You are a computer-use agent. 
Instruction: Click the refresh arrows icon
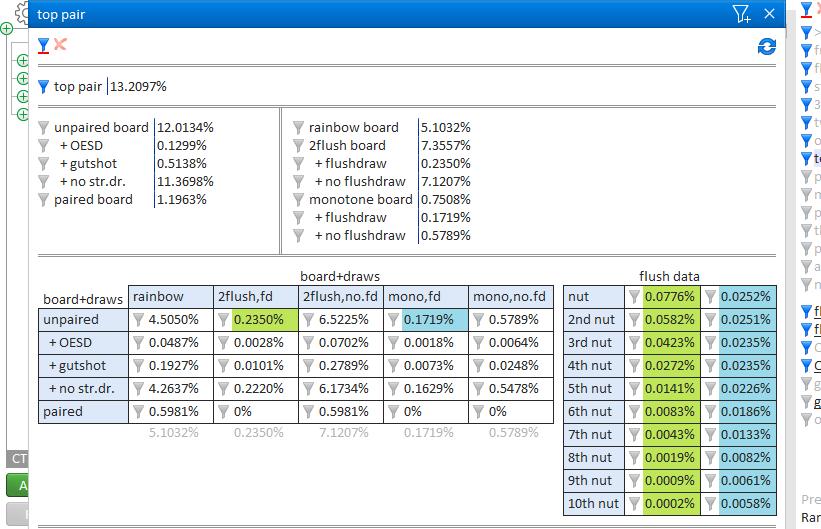click(x=767, y=46)
